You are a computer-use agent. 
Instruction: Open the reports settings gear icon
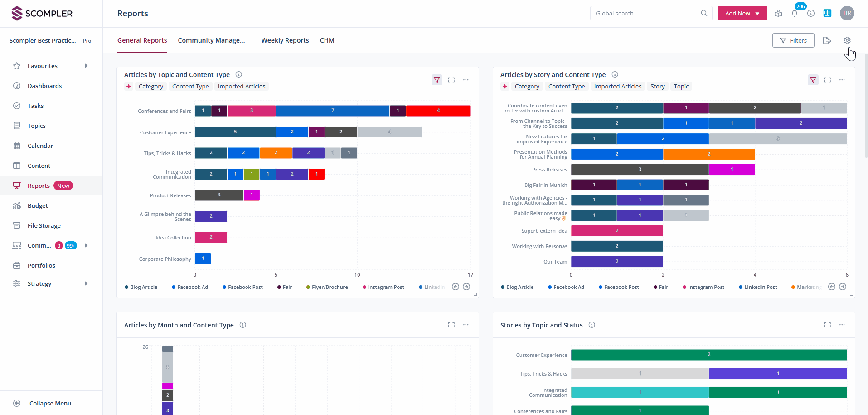tap(847, 40)
